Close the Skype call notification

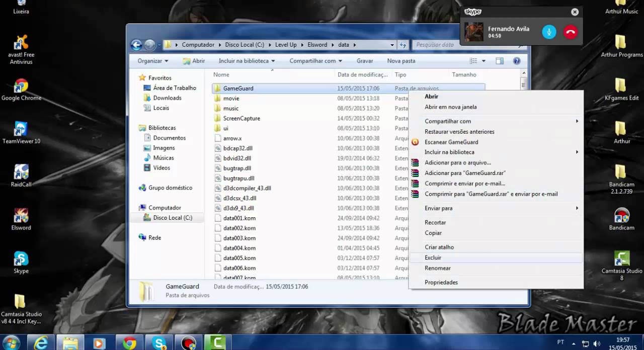[x=575, y=12]
